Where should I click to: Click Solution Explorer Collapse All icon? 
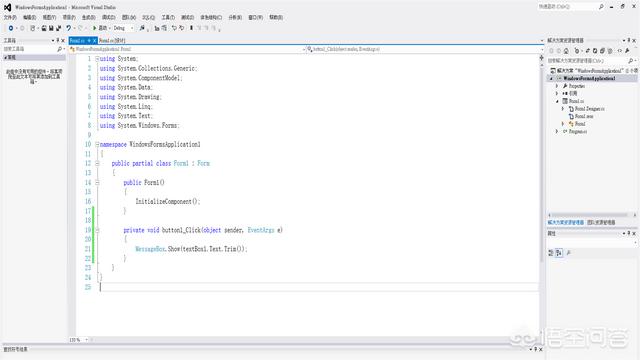pos(602,51)
